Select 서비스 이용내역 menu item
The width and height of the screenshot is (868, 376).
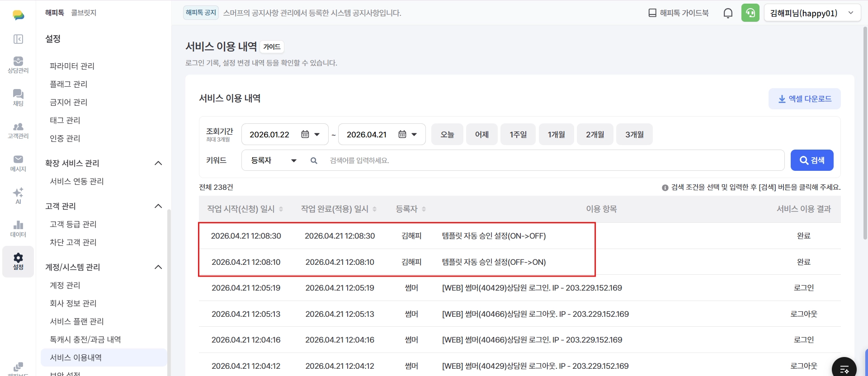104,357
